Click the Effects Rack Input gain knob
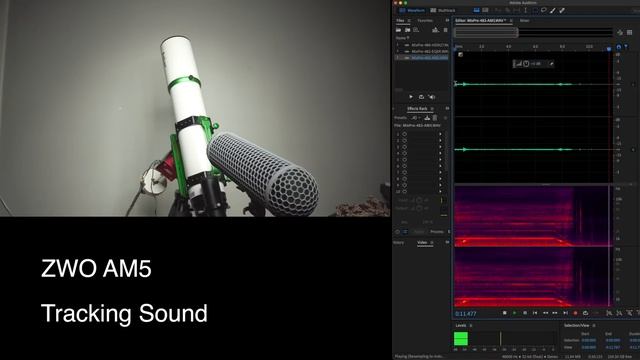Viewport: 640px width, 360px height. 419,200
